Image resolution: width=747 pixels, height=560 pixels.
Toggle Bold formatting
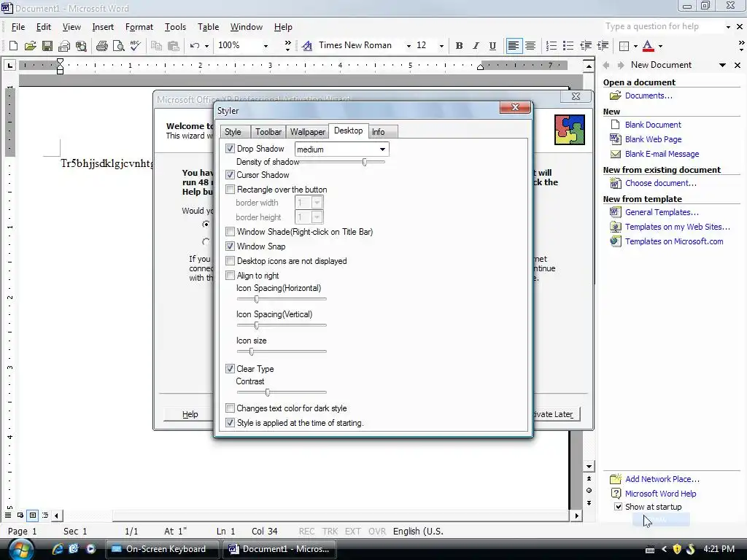coord(460,46)
